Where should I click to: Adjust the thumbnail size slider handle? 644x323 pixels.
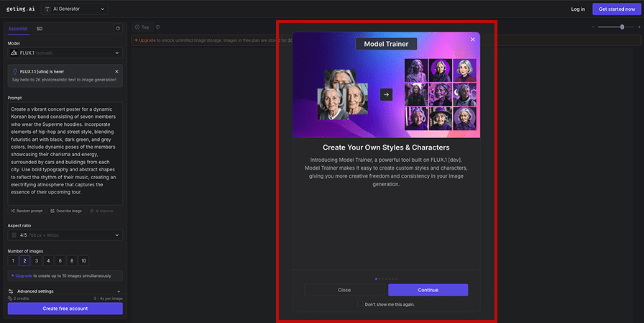click(x=622, y=27)
